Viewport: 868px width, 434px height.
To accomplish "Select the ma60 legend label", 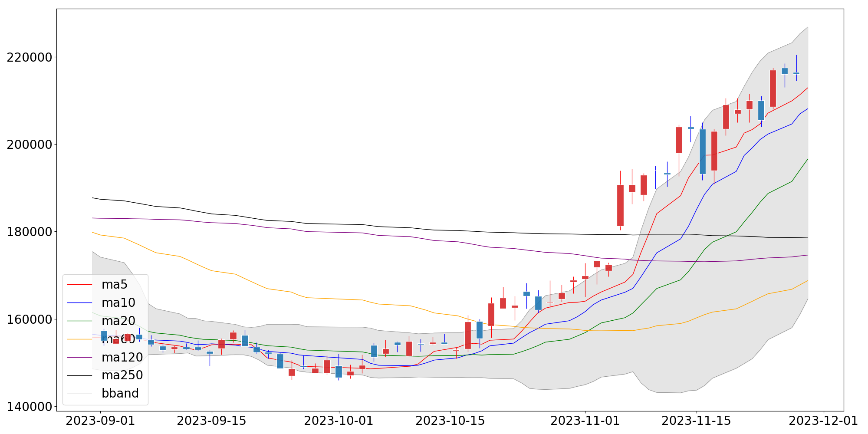I will pos(118,339).
